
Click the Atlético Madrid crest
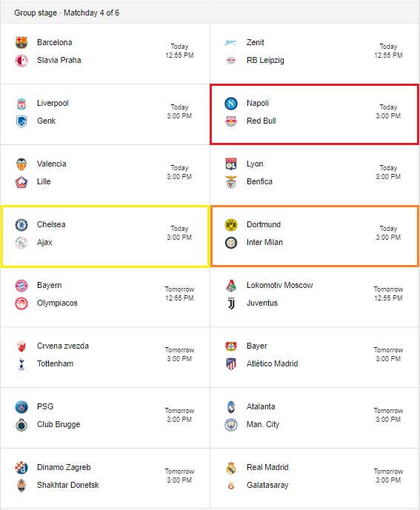(231, 364)
